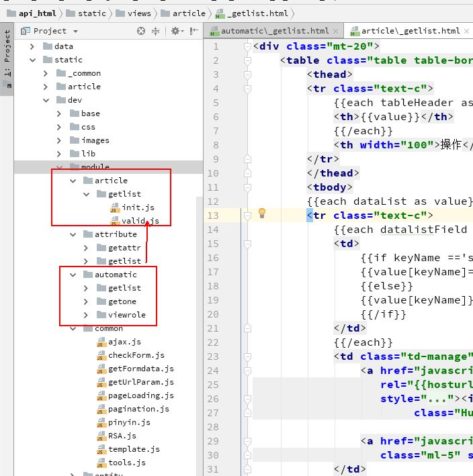Click line number 13 in the gutter
The width and height of the screenshot is (473, 476).
pyautogui.click(x=213, y=215)
